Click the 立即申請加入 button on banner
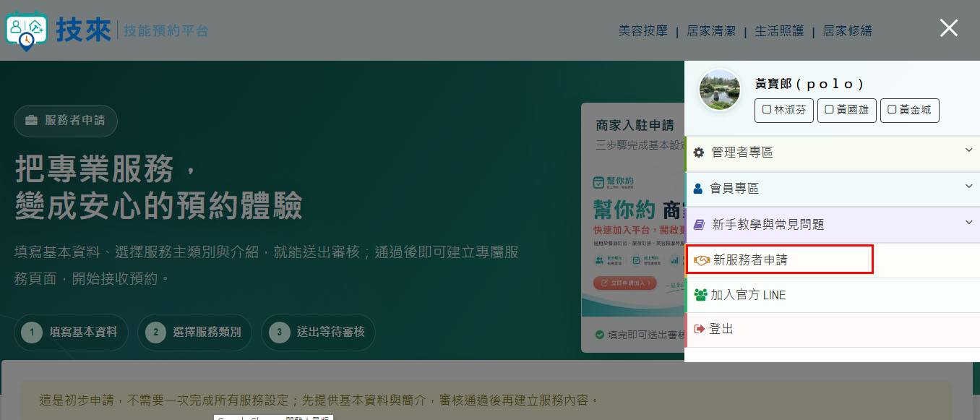Image resolution: width=980 pixels, height=420 pixels. (625, 283)
